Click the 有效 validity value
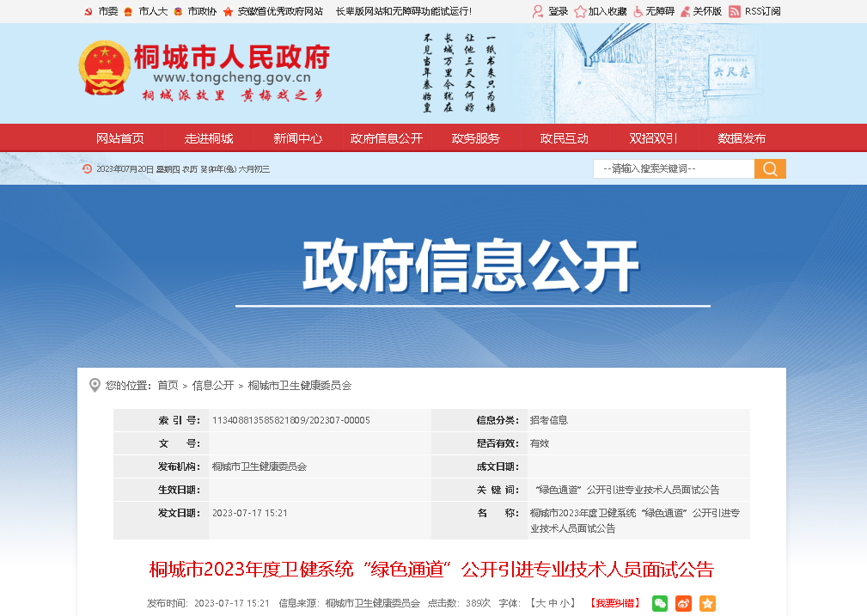867x616 pixels. 539,443
